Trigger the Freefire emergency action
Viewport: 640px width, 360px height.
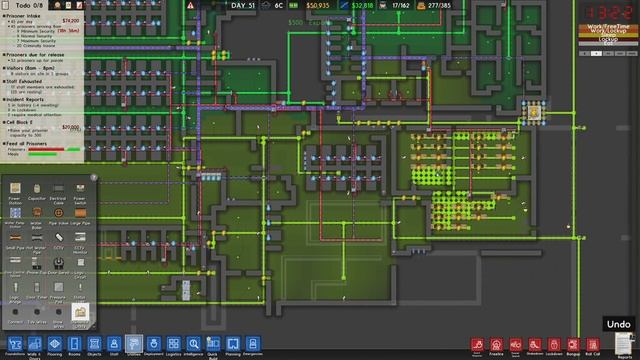496,345
